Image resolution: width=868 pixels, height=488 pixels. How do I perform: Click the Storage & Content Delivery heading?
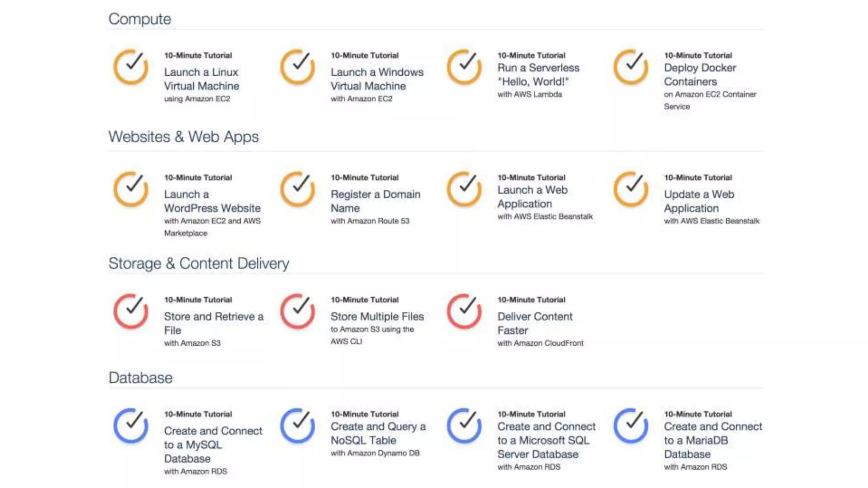pyautogui.click(x=199, y=263)
